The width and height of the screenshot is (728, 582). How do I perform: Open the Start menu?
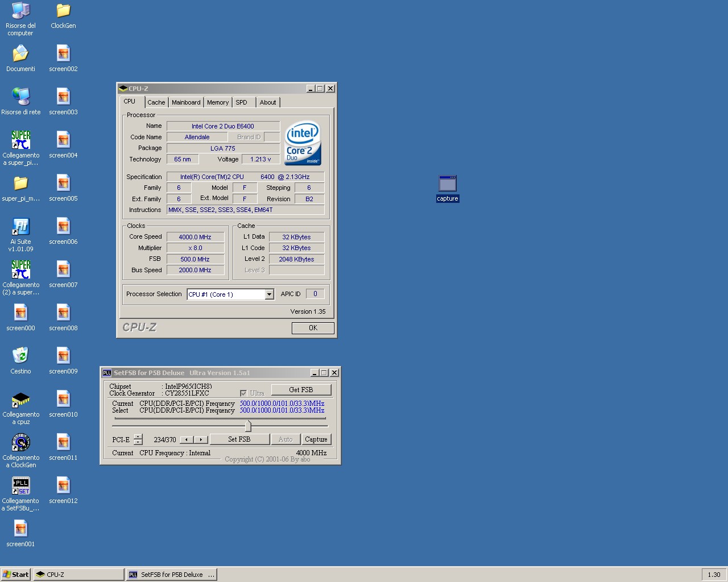16,575
